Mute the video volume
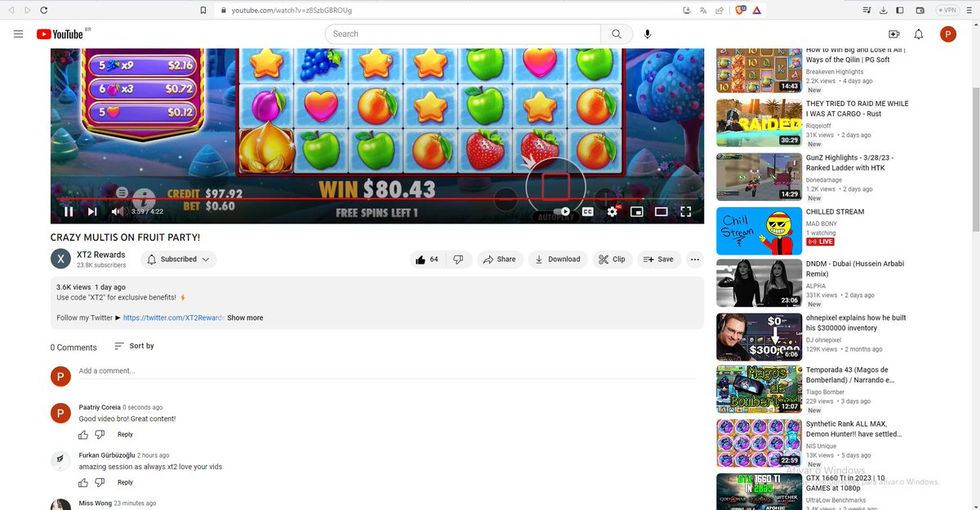The height and width of the screenshot is (510, 980). [x=117, y=211]
